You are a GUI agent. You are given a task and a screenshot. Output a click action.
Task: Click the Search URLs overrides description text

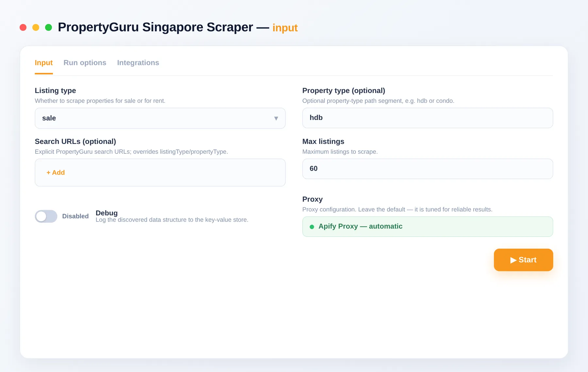click(x=131, y=152)
